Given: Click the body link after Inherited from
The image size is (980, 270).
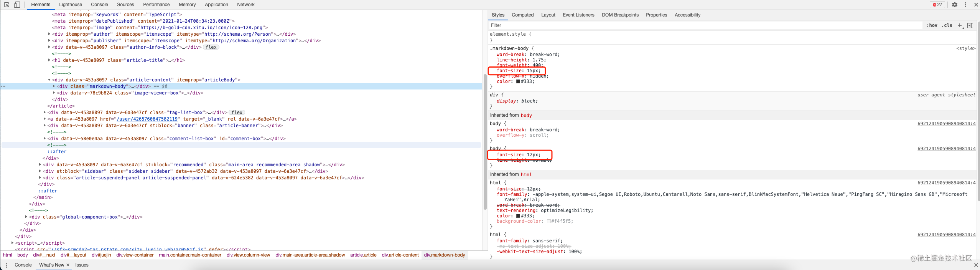Looking at the screenshot, I should point(526,116).
